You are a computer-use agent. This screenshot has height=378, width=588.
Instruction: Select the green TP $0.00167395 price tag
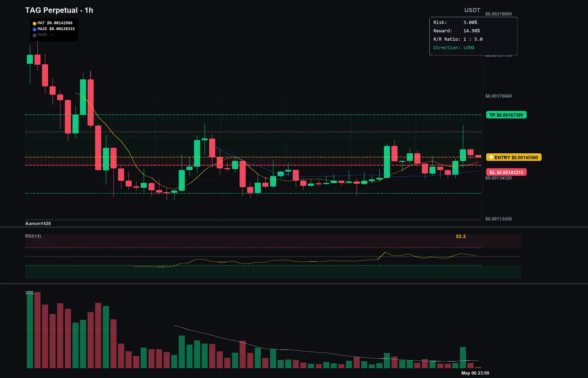pyautogui.click(x=506, y=115)
